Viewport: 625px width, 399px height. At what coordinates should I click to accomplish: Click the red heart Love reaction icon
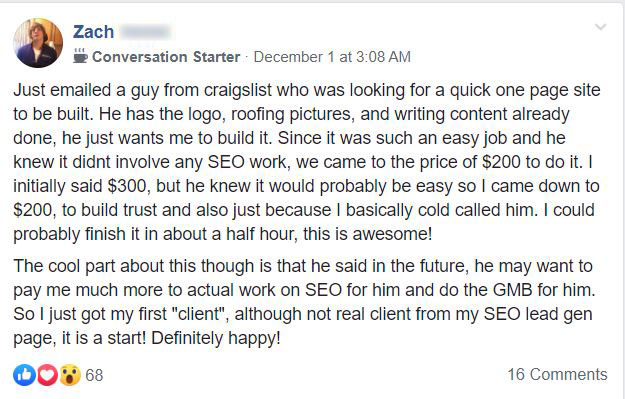[47, 375]
